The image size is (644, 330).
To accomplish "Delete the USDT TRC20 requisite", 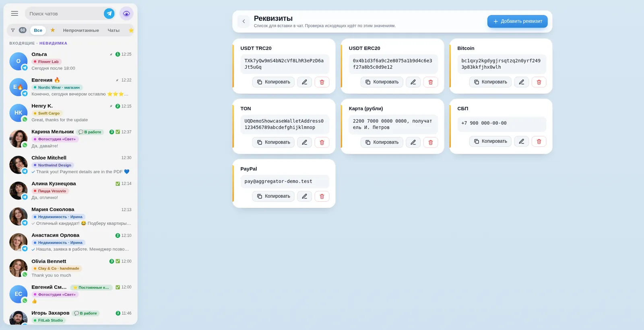I will point(322,82).
